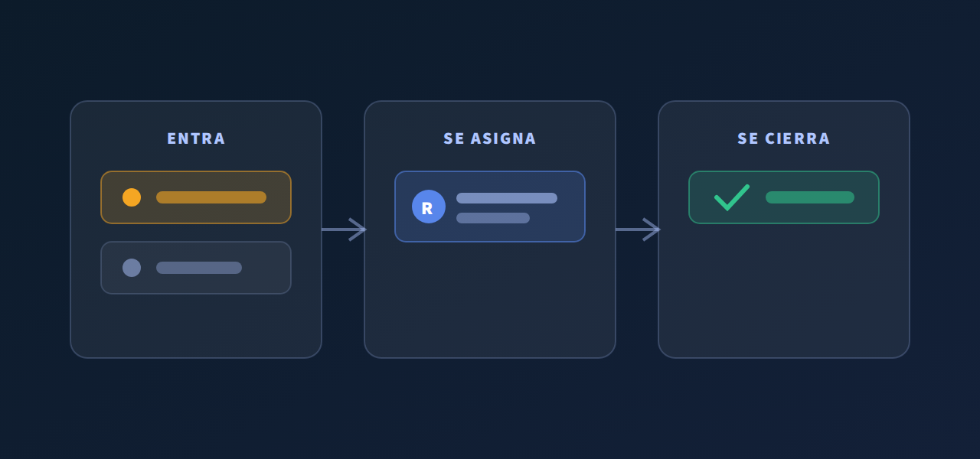This screenshot has height=459, width=980.
Task: Click the green bar beside the checkmark
Action: [x=810, y=197]
